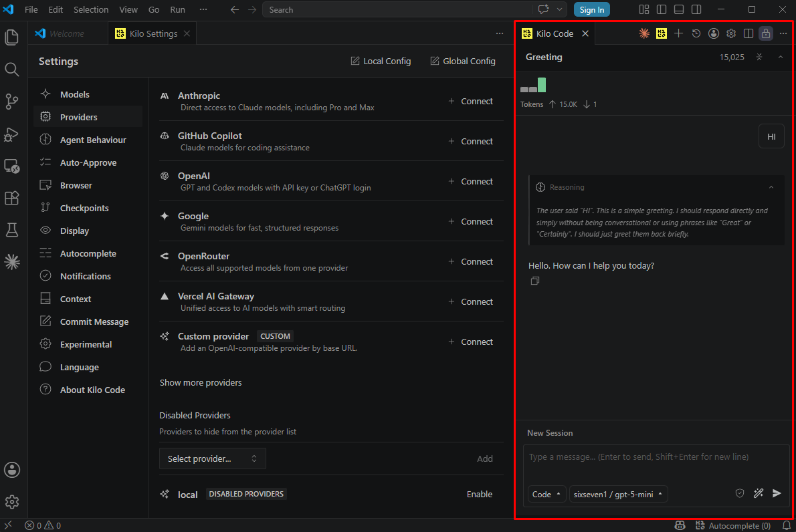Open notifications bell in status bar
The width and height of the screenshot is (796, 532).
[787, 525]
